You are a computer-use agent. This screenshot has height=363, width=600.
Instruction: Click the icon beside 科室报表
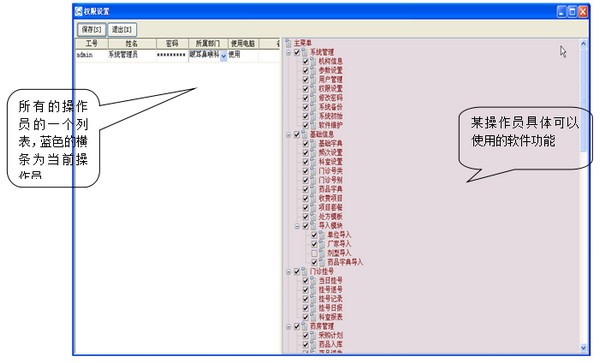click(x=313, y=317)
